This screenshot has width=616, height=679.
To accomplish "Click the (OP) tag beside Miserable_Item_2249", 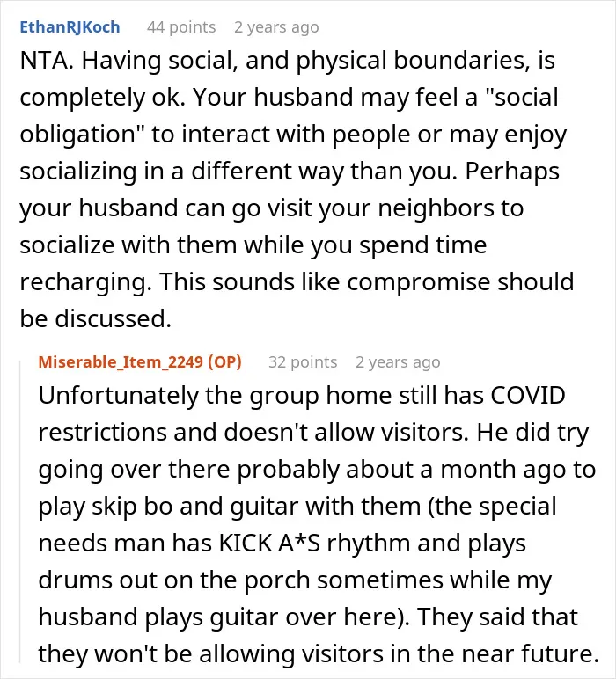I will [x=224, y=361].
